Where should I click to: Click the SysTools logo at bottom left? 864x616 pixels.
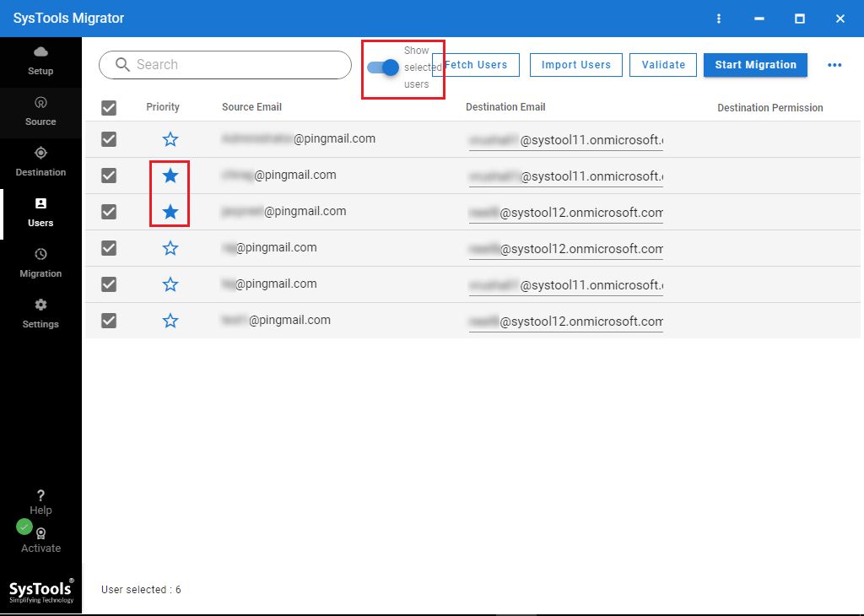[x=41, y=592]
